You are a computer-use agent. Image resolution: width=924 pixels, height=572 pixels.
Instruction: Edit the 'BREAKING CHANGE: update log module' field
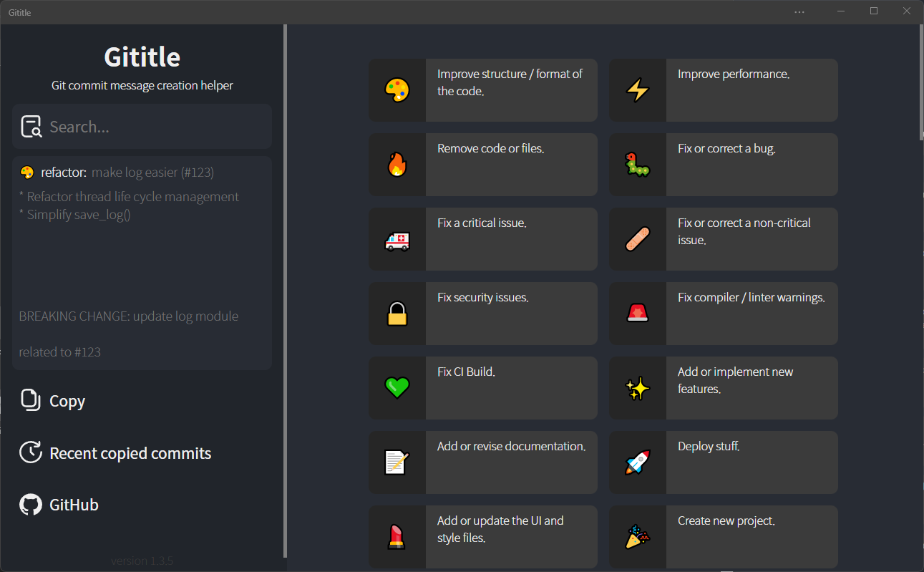click(x=129, y=316)
